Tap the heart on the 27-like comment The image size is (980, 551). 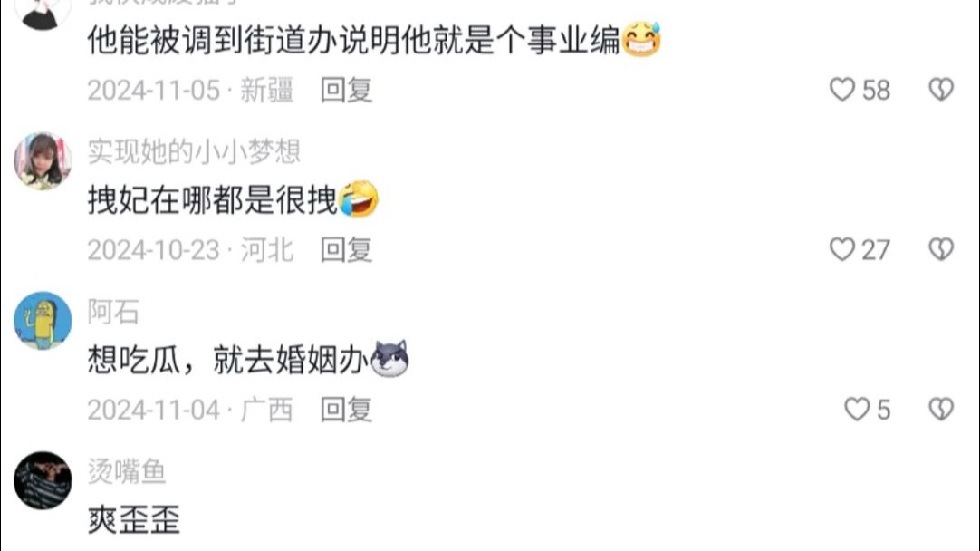click(x=841, y=249)
